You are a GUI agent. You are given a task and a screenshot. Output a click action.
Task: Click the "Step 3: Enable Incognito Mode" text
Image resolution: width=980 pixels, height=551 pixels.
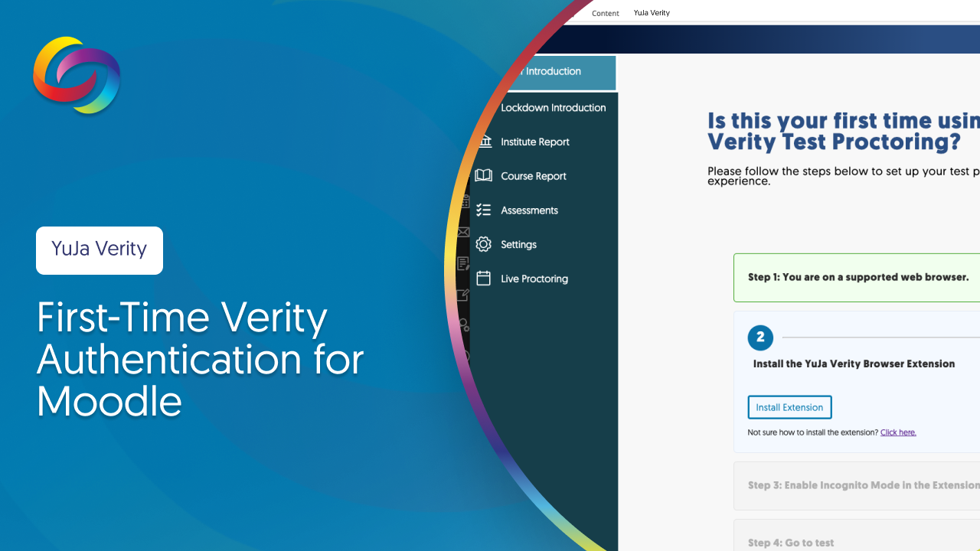[864, 485]
